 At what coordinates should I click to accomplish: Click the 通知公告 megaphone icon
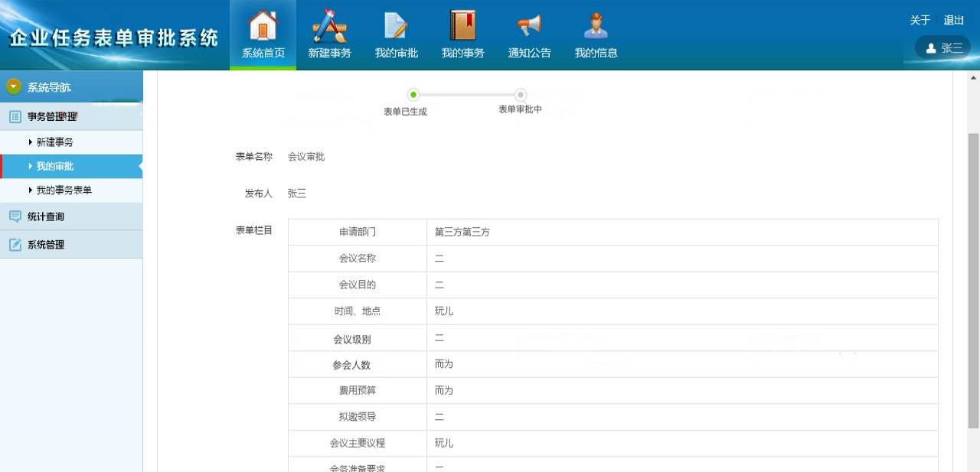tap(529, 27)
